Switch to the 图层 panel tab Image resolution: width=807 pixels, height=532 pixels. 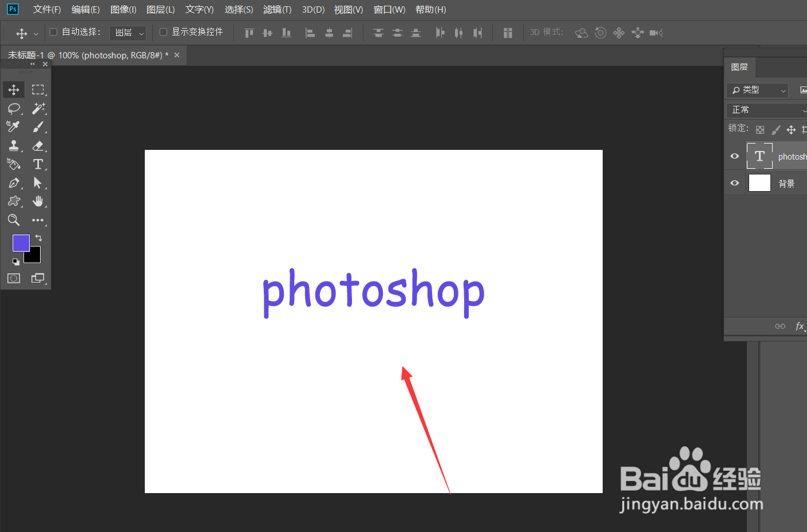739,67
